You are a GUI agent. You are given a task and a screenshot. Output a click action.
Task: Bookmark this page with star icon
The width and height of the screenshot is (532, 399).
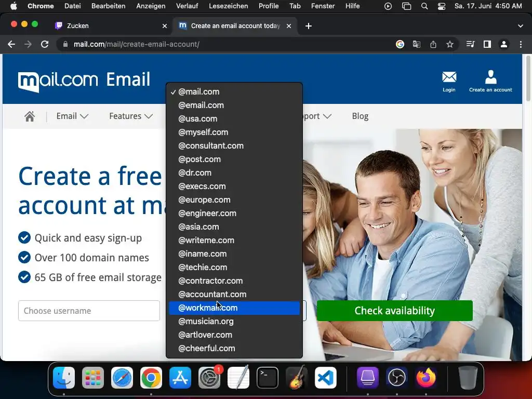pos(450,44)
